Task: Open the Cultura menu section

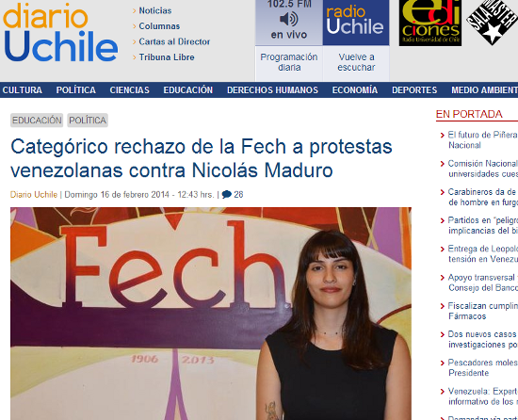Action: coord(23,90)
